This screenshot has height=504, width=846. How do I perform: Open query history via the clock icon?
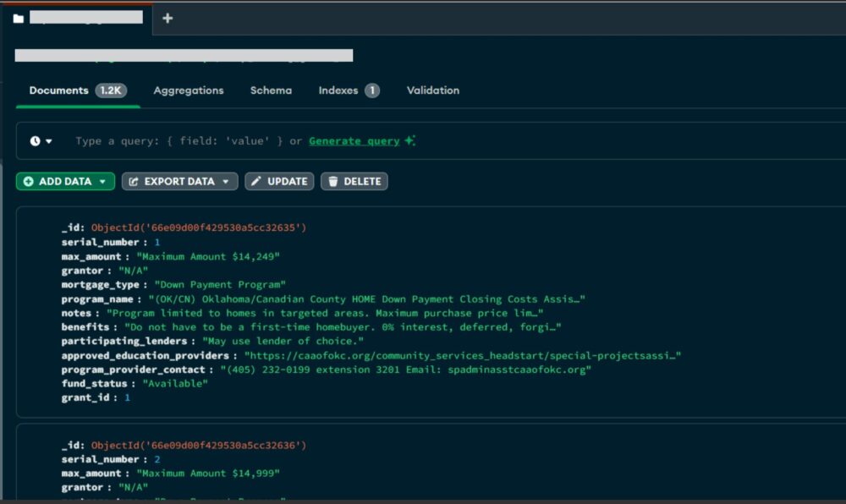click(36, 141)
